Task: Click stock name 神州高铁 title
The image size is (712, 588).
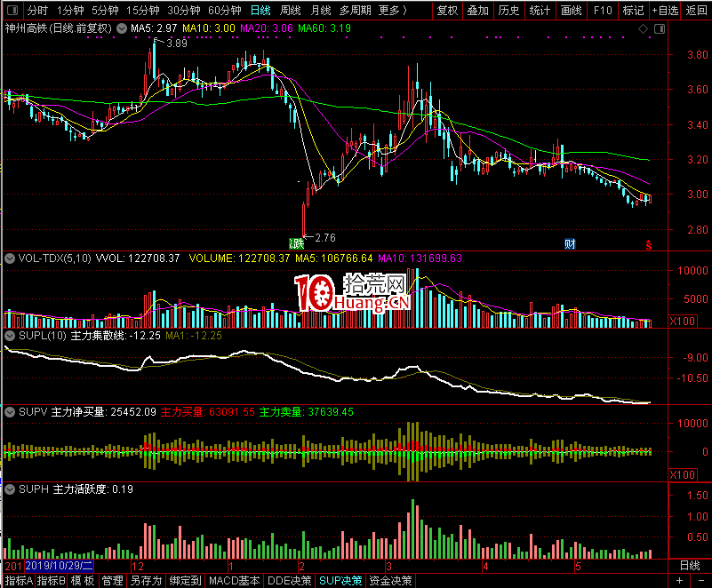Action: pos(26,28)
